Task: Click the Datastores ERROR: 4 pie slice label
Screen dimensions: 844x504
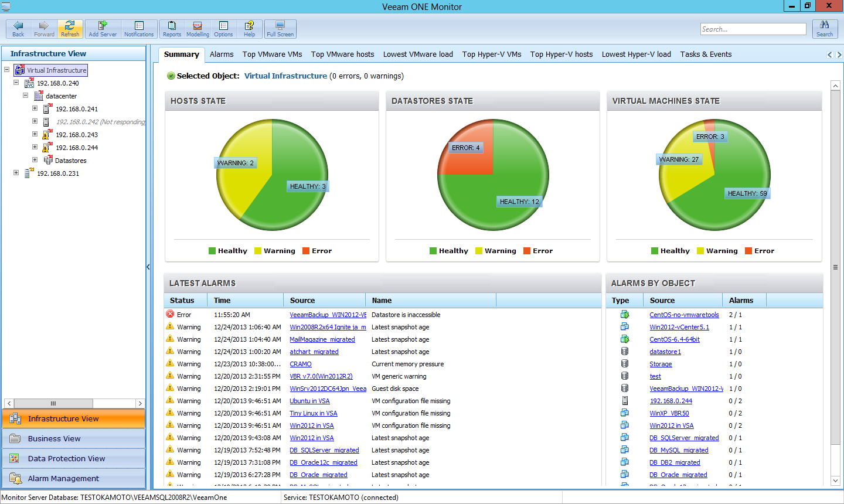Action: coord(466,148)
